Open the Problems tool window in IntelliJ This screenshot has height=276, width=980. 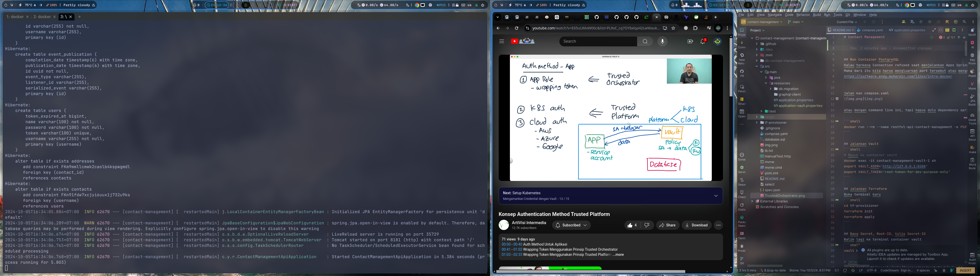click(742, 248)
